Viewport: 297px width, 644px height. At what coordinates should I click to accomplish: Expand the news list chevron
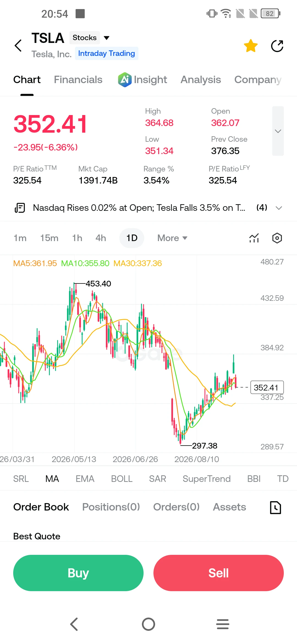(279, 208)
